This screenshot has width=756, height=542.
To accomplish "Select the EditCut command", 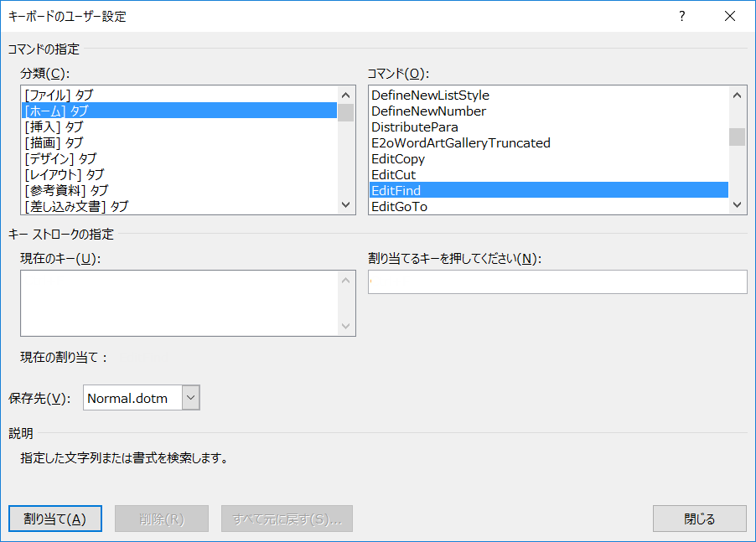I will pos(394,174).
